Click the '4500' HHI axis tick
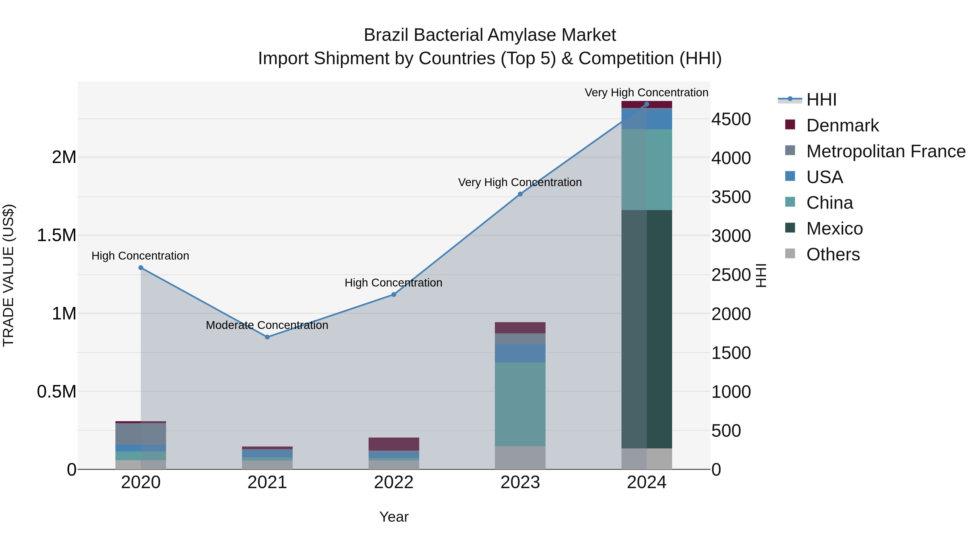 731,119
